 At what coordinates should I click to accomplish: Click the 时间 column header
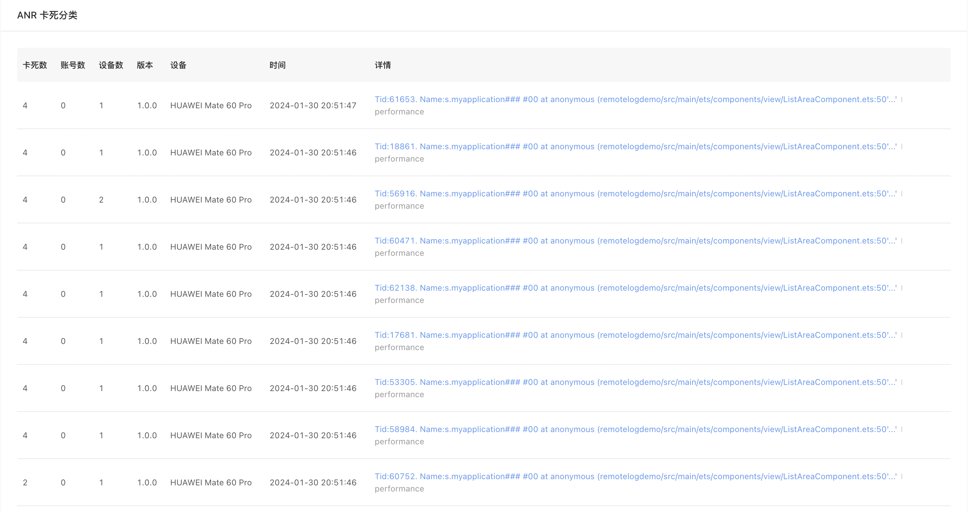278,65
